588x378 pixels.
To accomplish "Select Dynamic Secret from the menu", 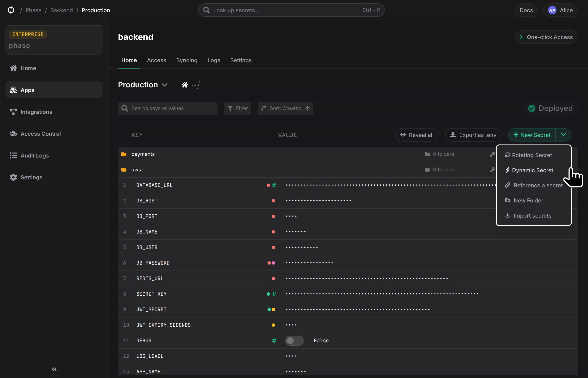I will point(534,170).
